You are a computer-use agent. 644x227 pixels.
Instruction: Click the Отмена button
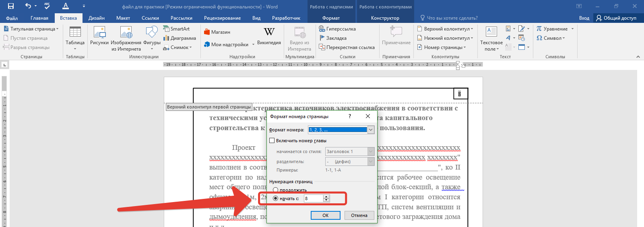pos(359,215)
